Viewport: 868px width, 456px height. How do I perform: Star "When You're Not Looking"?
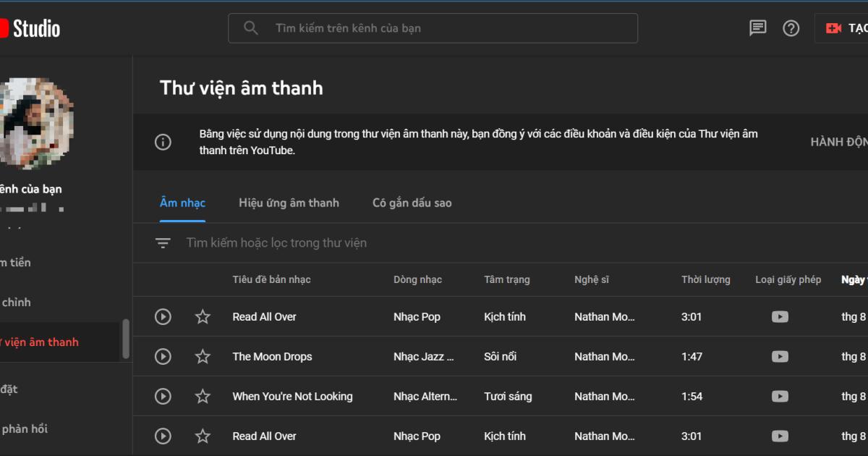coord(203,396)
